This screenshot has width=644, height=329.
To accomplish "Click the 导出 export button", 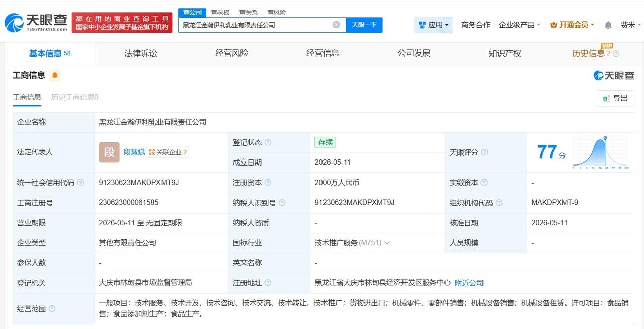I will (615, 98).
